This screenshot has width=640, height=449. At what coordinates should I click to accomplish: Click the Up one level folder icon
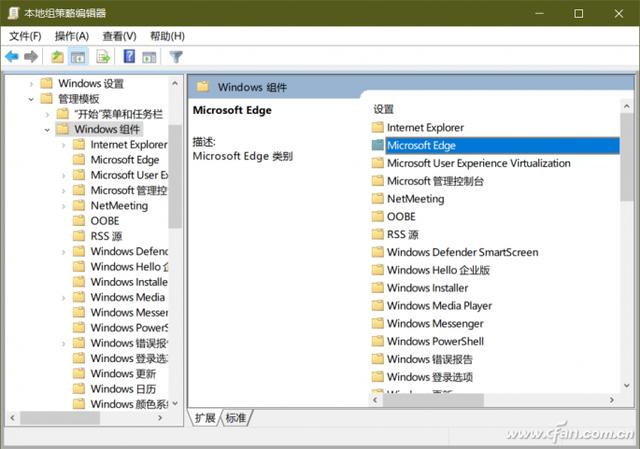57,57
